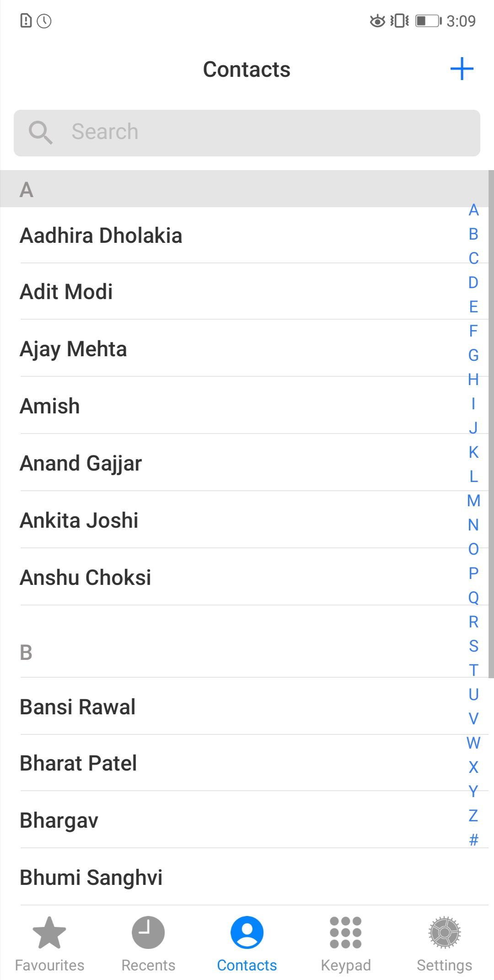Select contact Anand Gajjar

click(x=81, y=463)
